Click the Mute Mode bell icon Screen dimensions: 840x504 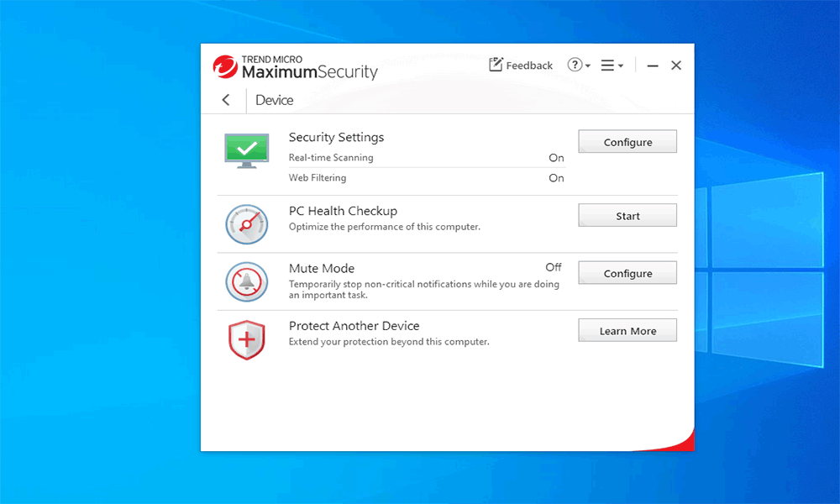pyautogui.click(x=246, y=281)
